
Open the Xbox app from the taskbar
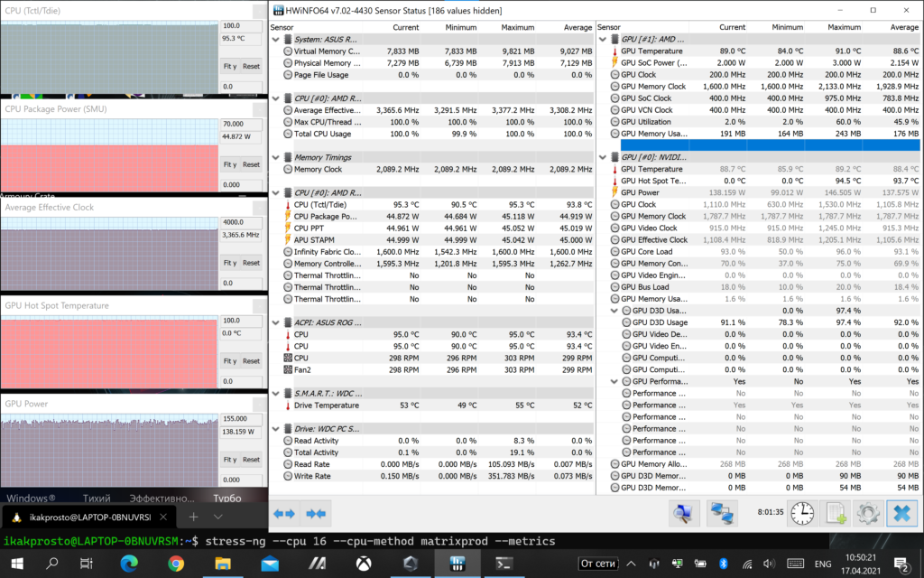point(364,564)
